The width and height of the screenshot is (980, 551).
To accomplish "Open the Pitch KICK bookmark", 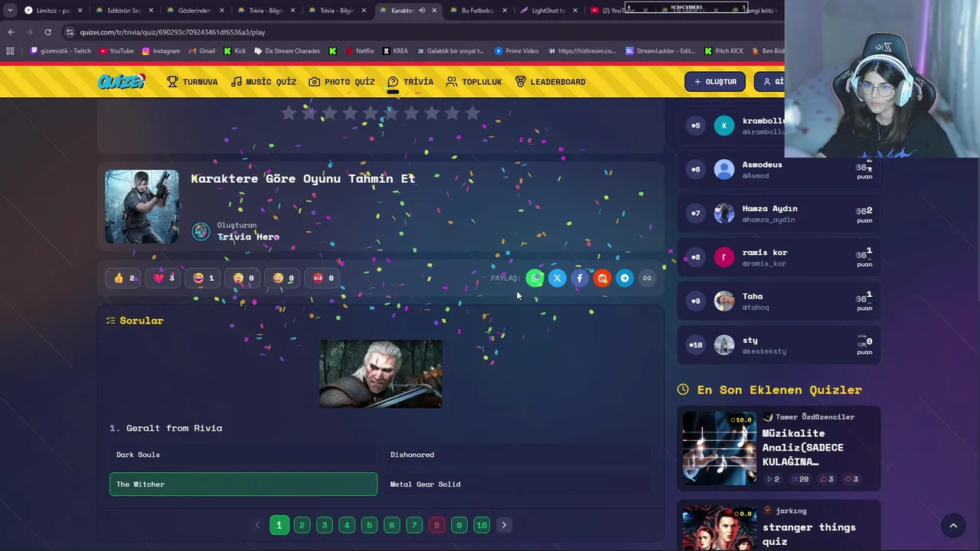I will (724, 51).
